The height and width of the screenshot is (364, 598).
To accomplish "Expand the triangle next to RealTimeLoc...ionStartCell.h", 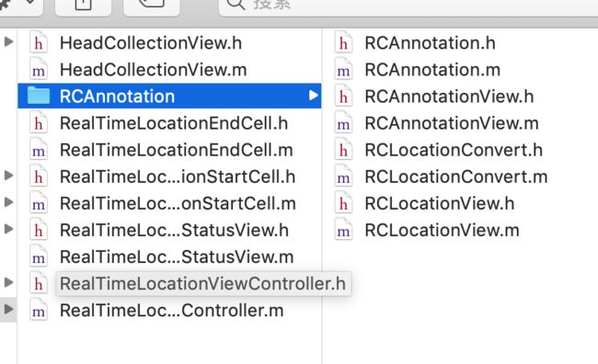I will pyautogui.click(x=8, y=176).
